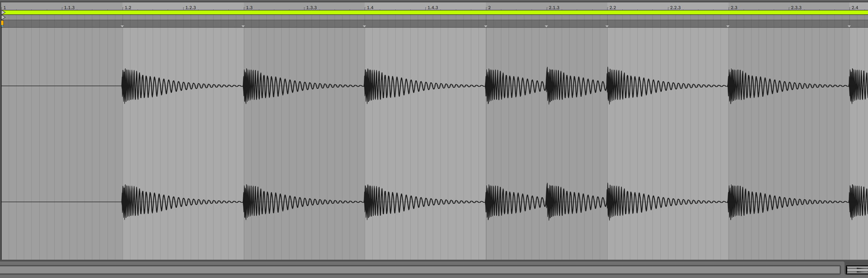
Task: Click the 1.2.3 label in the beat ruler
Action: pyautogui.click(x=190, y=7)
